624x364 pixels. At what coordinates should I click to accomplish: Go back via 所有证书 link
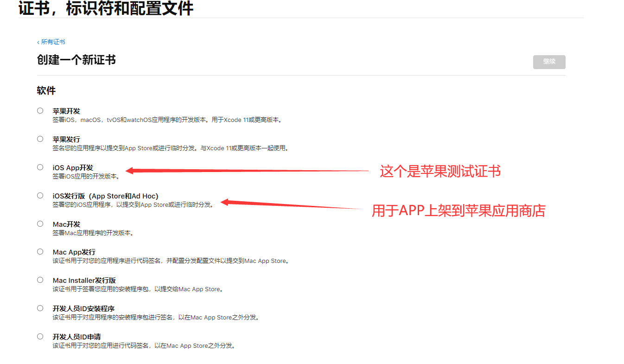tap(51, 42)
